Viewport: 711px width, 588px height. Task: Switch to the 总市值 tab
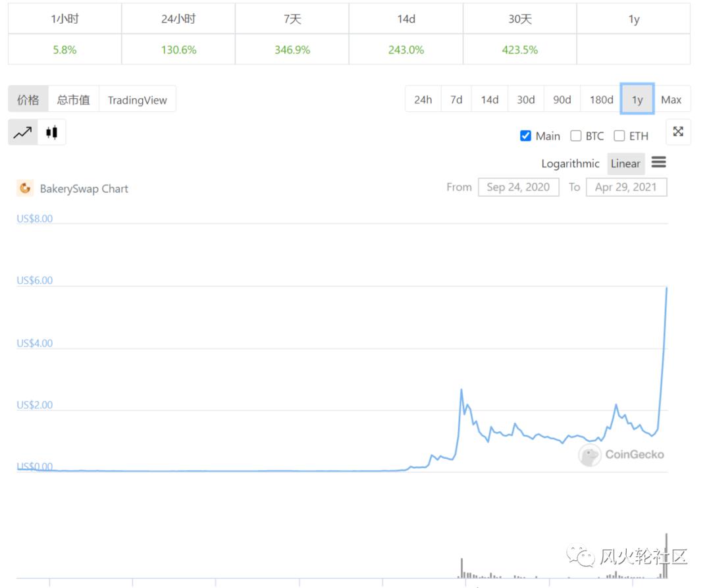(x=73, y=100)
